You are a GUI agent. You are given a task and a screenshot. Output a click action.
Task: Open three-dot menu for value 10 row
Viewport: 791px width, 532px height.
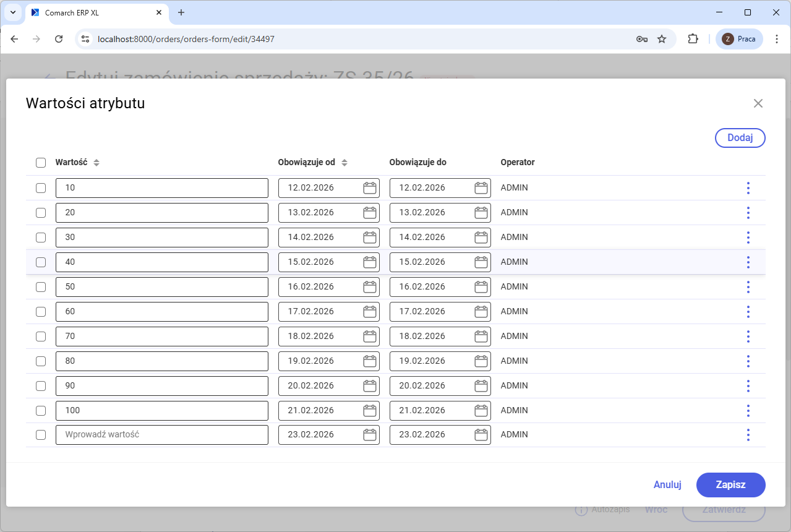tap(748, 188)
